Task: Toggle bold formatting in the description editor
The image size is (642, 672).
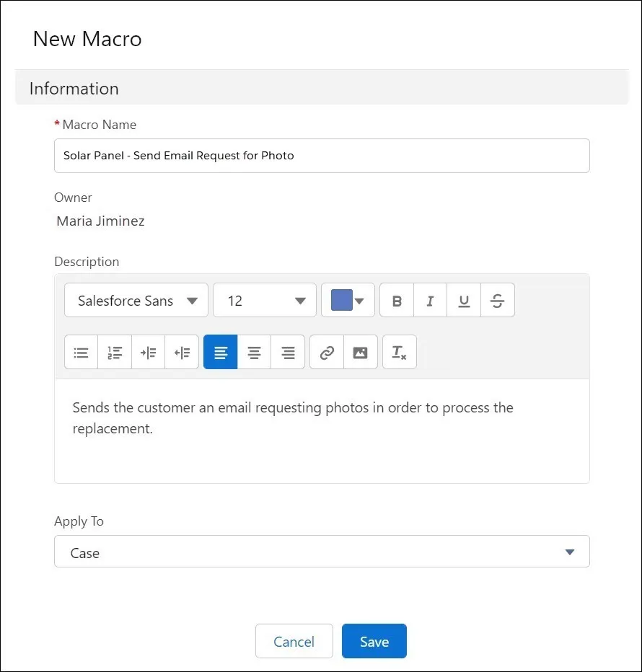Action: [397, 301]
